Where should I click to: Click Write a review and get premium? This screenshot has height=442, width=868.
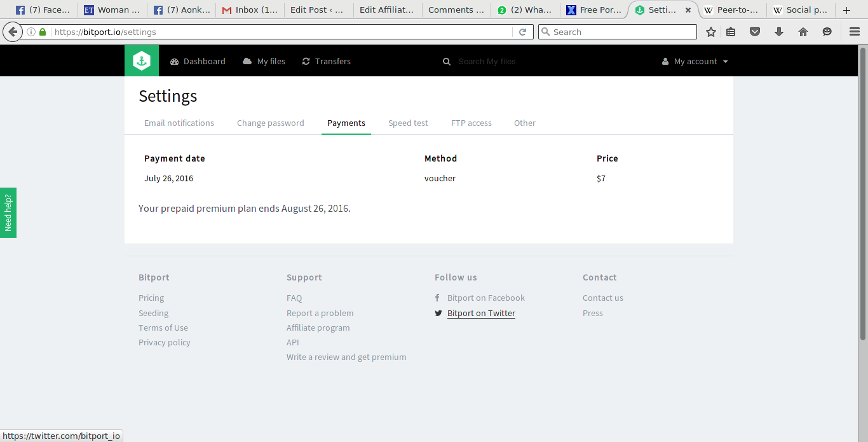346,357
